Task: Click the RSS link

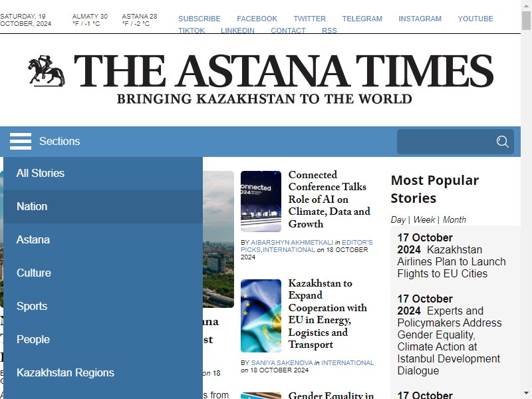Action: [x=329, y=30]
